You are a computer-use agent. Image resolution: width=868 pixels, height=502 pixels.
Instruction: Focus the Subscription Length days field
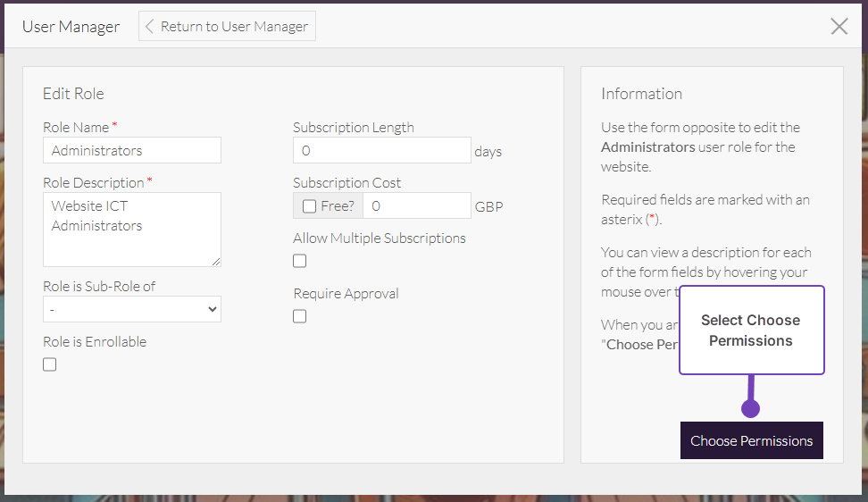tap(381, 150)
